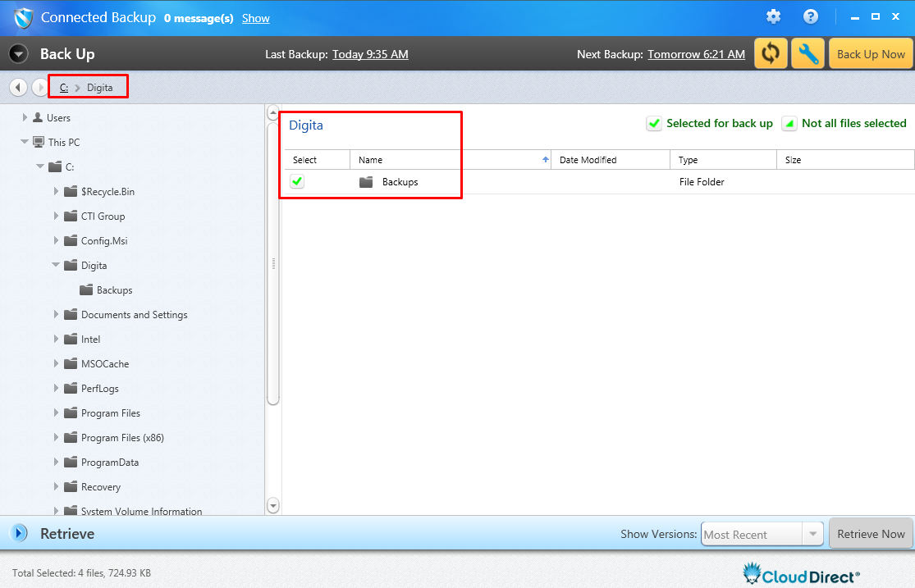Collapse the Back Up panel arrow
This screenshot has width=915, height=588.
point(19,54)
